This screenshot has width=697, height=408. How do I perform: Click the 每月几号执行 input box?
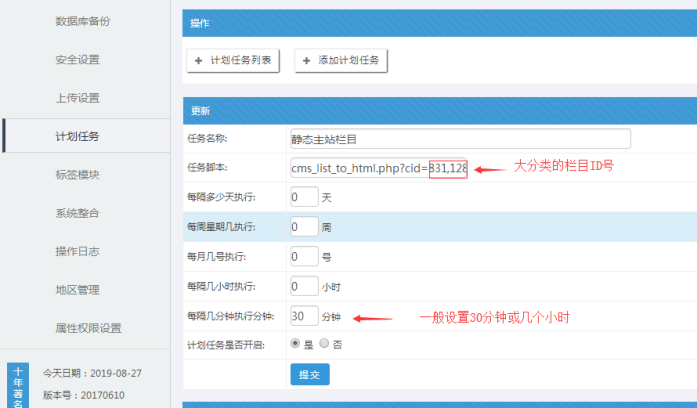pyautogui.click(x=302, y=257)
